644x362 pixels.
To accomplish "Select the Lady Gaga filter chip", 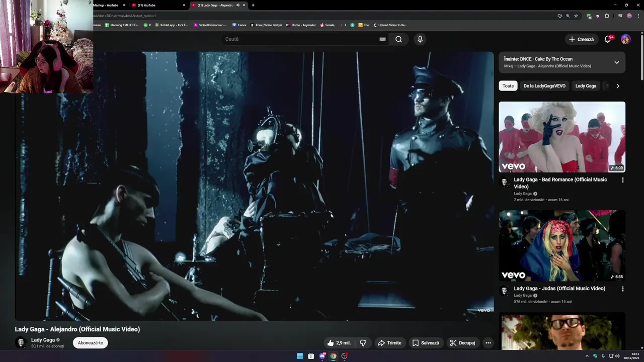I will [586, 86].
